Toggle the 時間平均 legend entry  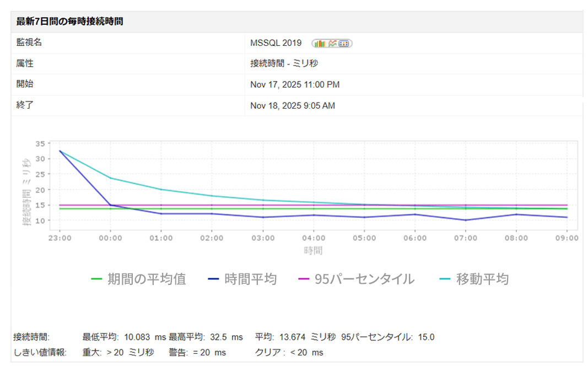point(242,279)
